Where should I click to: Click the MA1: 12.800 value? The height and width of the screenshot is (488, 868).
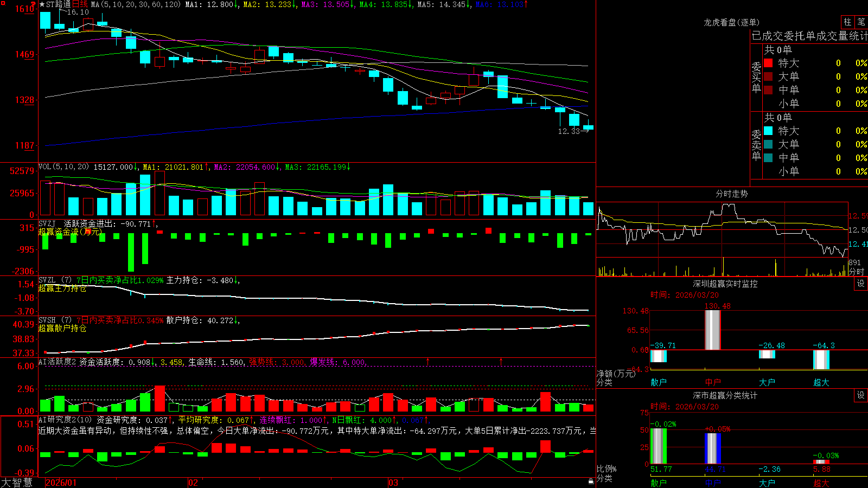click(x=209, y=4)
